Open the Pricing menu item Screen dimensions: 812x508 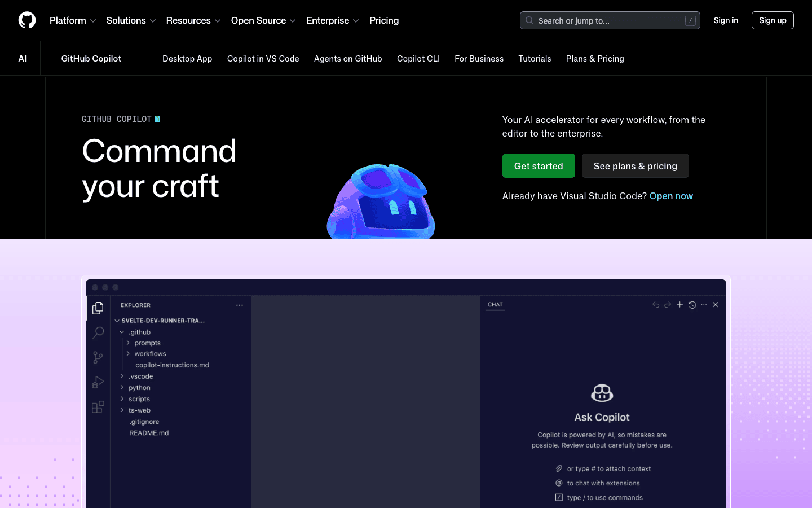(384, 20)
